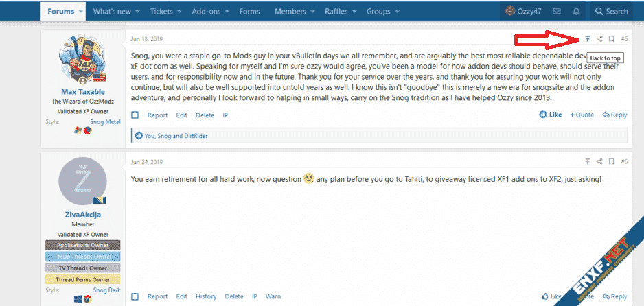Click the Search button in navbar

pyautogui.click(x=610, y=11)
